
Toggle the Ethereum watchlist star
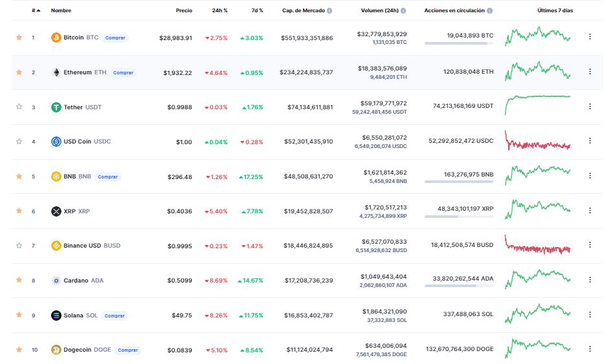[x=19, y=72]
